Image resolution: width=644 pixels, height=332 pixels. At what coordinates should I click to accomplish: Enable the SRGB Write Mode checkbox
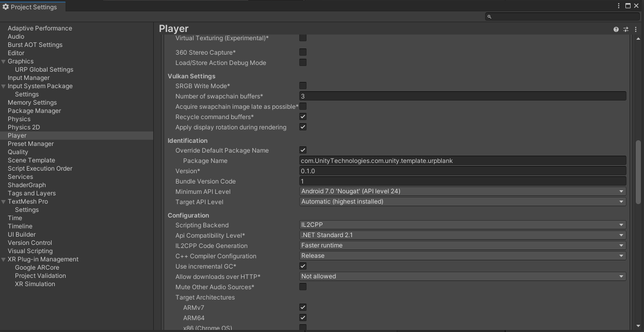[302, 86]
